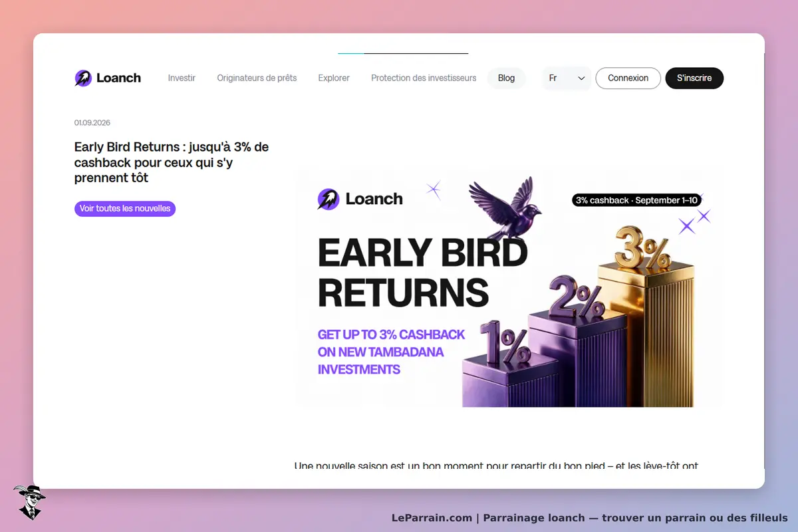Click Voir toutes les nouvelles button
This screenshot has width=798, height=532.
pyautogui.click(x=125, y=208)
